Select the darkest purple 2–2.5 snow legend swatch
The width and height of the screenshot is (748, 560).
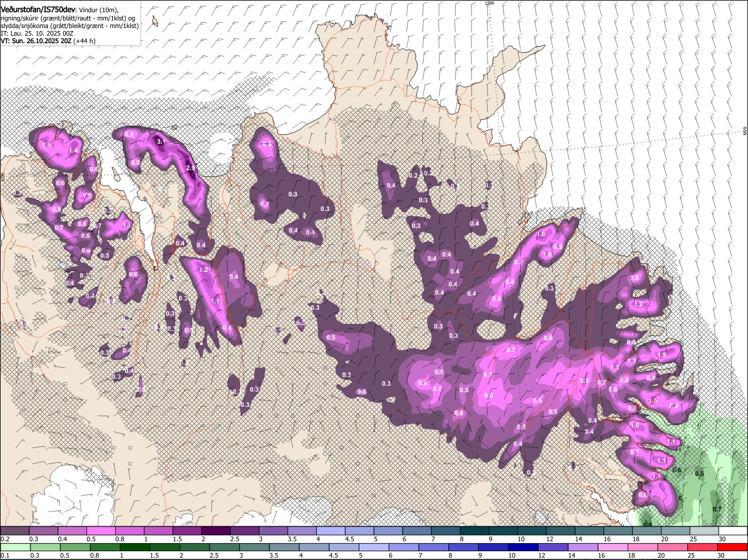click(x=216, y=530)
